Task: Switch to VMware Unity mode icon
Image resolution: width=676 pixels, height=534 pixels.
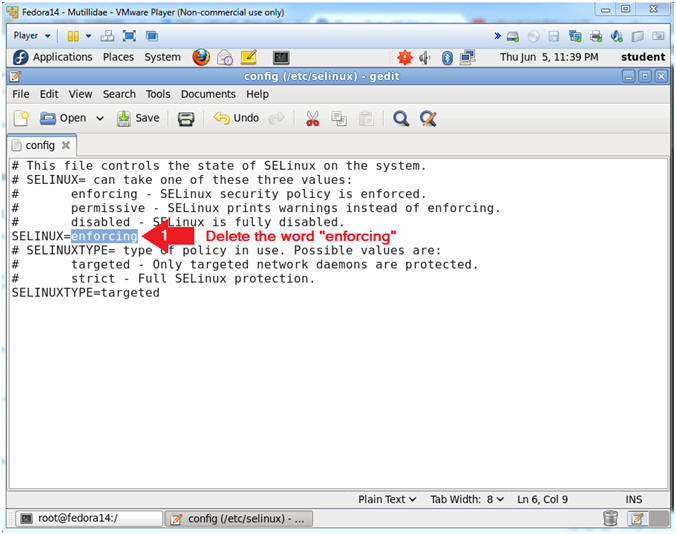Action: 152,36
